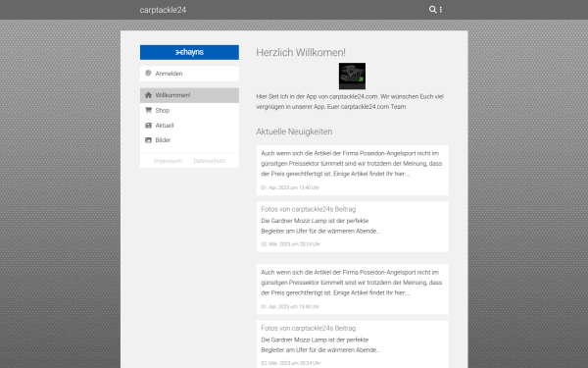Open the search magnifier icon in header
This screenshot has height=368, width=588.
coord(432,10)
